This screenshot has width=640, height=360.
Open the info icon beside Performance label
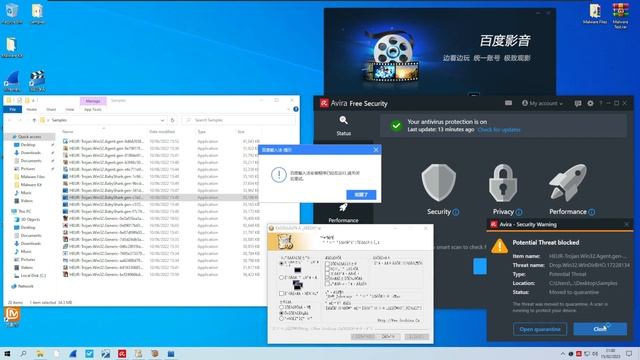[x=591, y=212]
